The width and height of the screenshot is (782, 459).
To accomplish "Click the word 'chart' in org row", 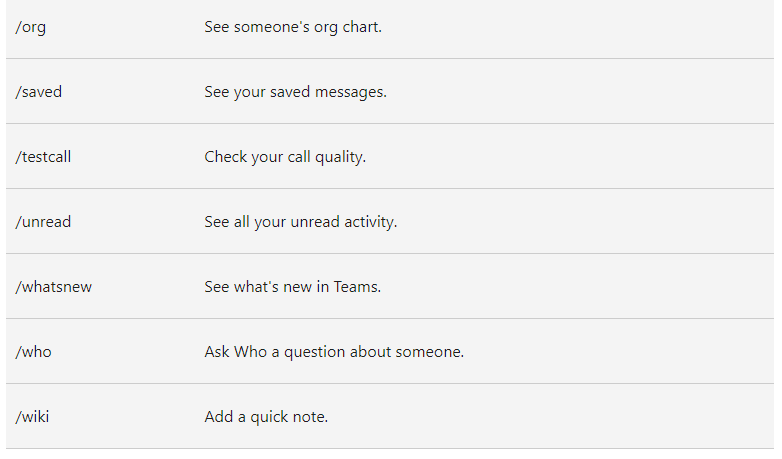I will [361, 27].
